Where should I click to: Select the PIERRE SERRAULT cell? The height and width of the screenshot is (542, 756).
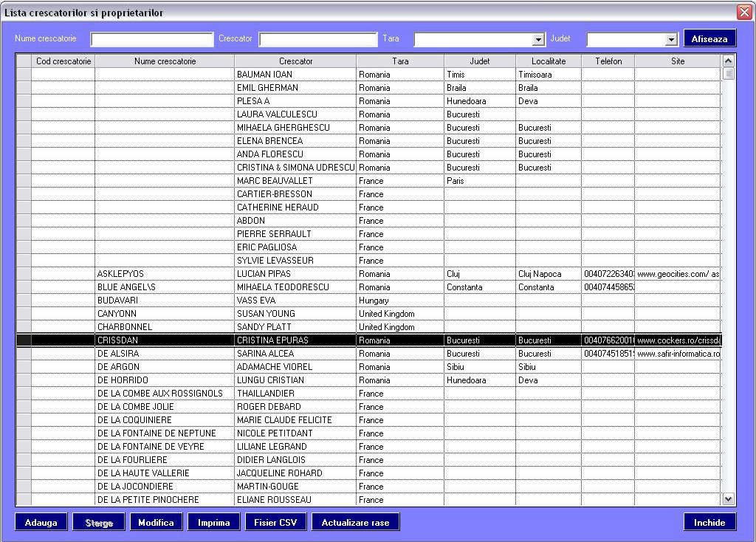click(295, 233)
